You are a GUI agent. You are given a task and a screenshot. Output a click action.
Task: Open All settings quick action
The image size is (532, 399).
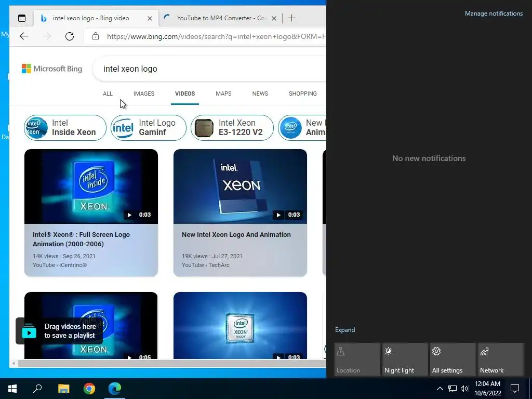click(x=453, y=360)
